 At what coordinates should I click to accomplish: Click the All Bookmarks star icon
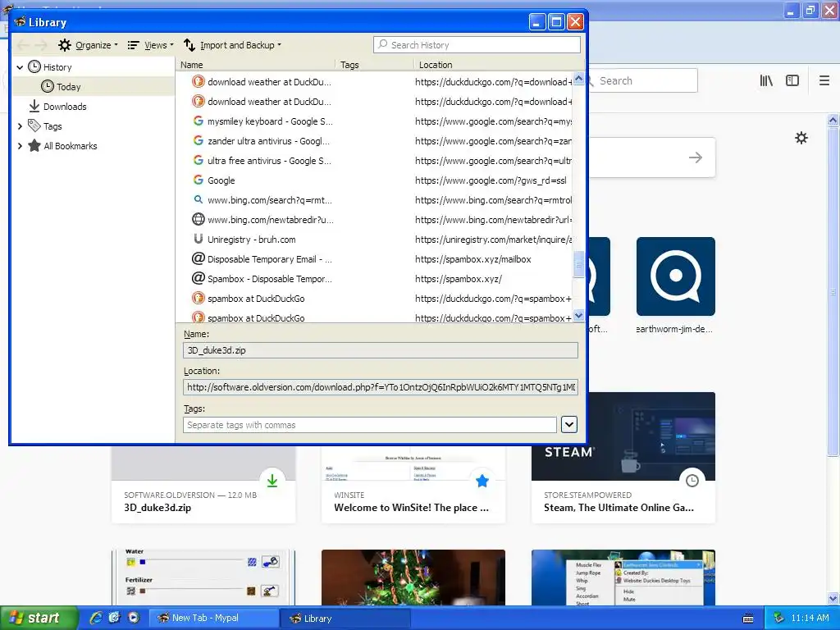pos(34,146)
